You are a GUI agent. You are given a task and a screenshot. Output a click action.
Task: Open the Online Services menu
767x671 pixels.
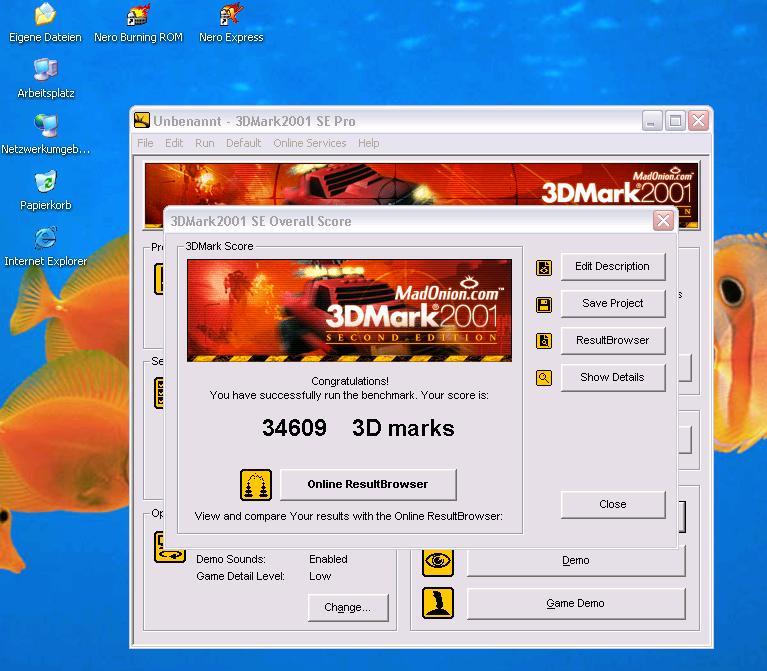[310, 143]
